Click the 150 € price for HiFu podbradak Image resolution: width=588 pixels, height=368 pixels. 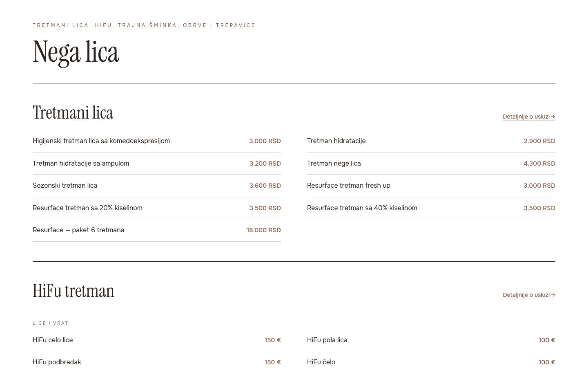tap(273, 362)
